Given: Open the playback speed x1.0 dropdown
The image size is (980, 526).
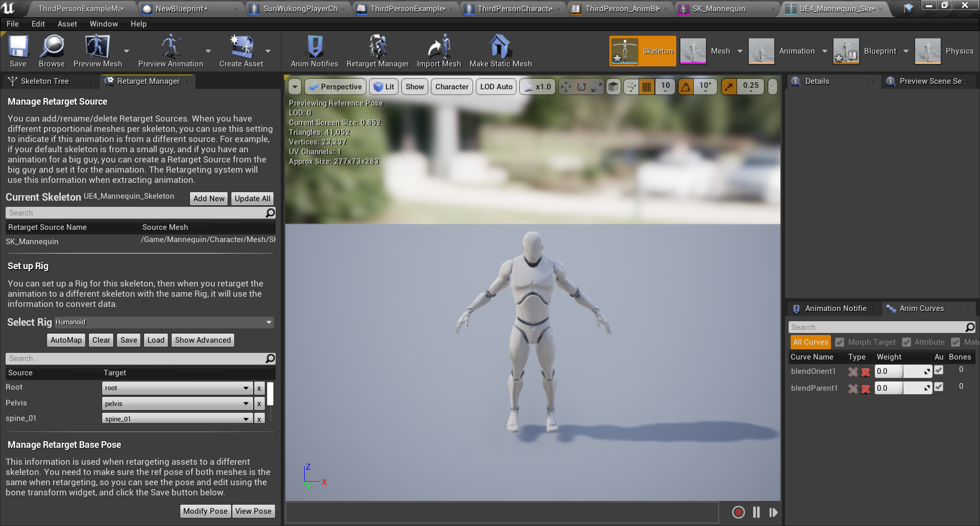Looking at the screenshot, I should [x=537, y=87].
